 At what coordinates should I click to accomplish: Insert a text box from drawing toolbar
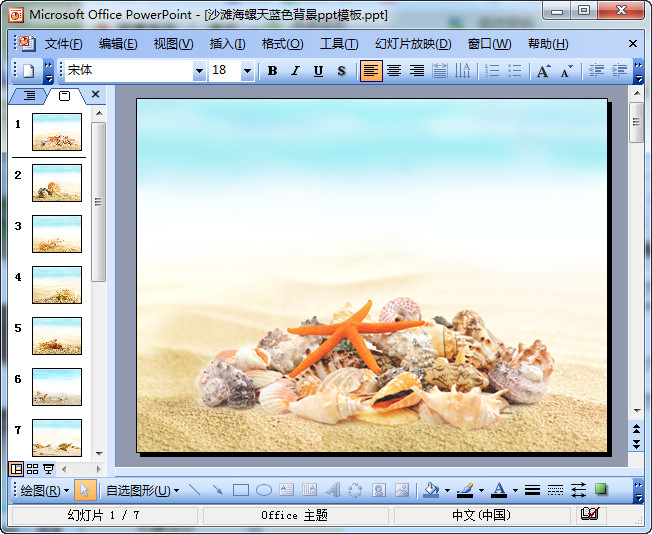(x=286, y=490)
